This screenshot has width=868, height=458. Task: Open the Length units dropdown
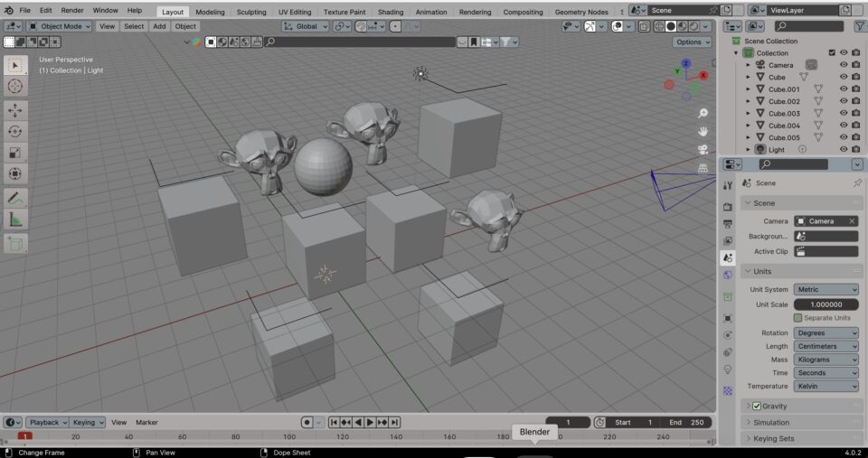coord(826,346)
